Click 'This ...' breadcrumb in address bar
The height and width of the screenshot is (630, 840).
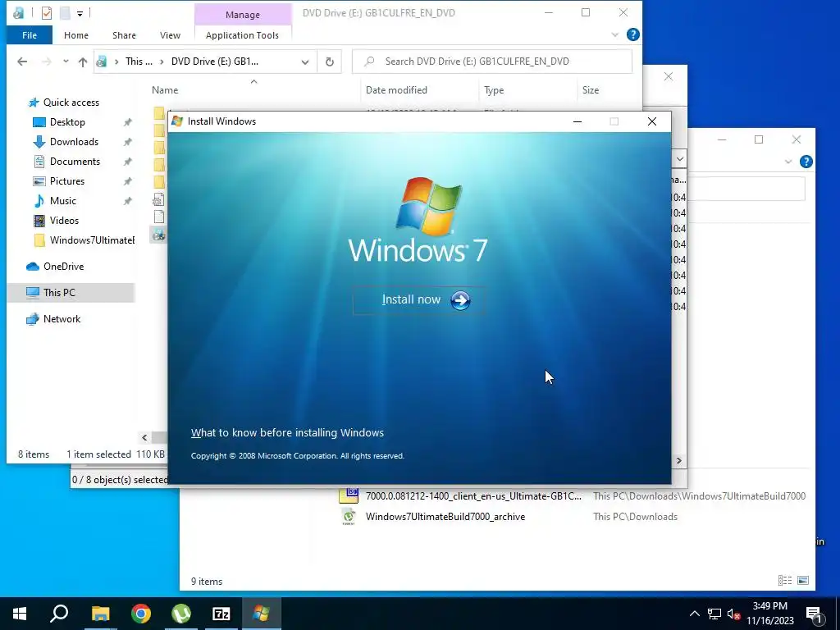(139, 62)
